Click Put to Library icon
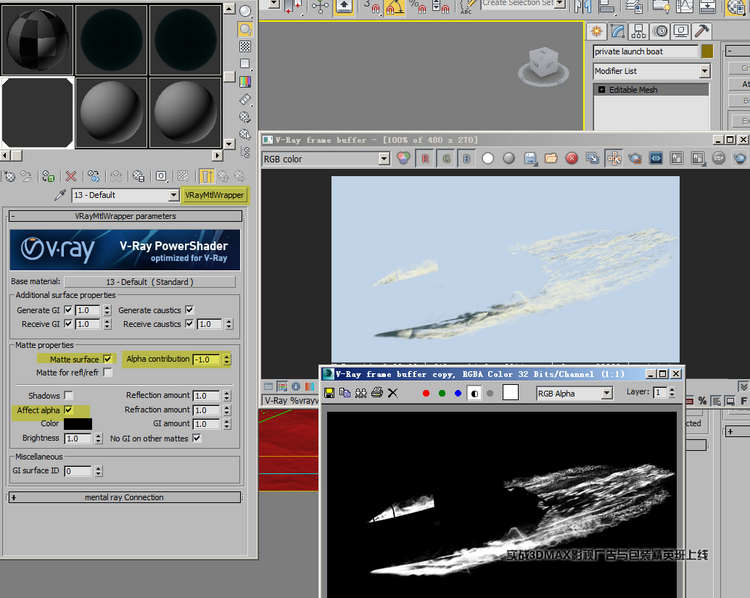 point(138,176)
